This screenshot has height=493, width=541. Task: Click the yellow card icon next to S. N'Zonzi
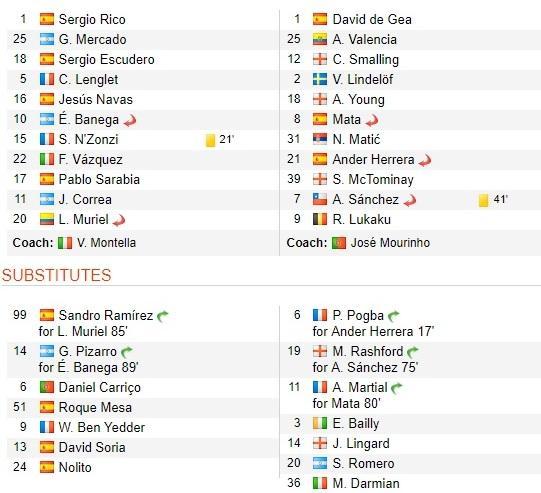click(x=210, y=140)
